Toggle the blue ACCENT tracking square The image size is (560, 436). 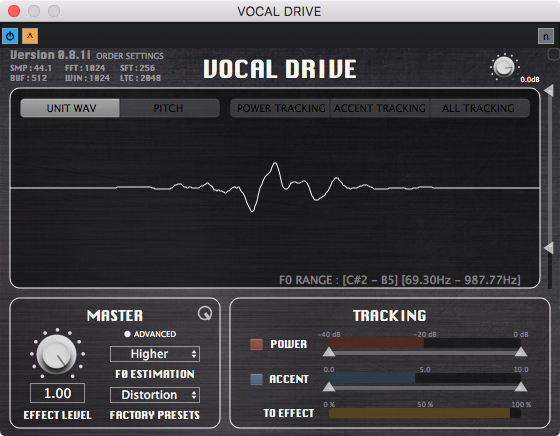(x=256, y=379)
